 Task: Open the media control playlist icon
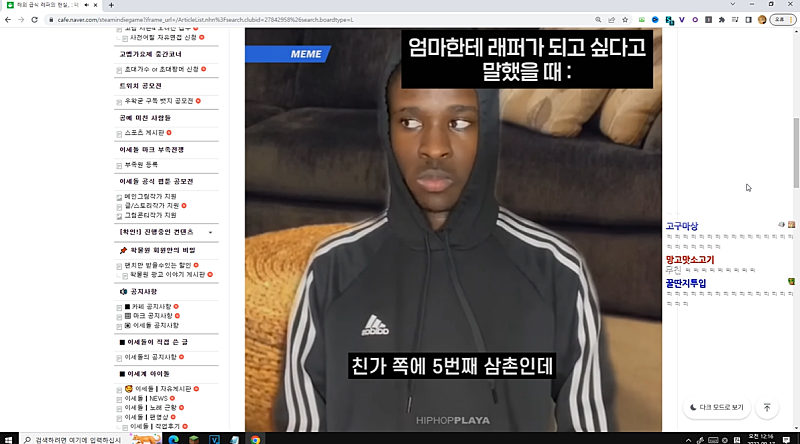pos(735,20)
